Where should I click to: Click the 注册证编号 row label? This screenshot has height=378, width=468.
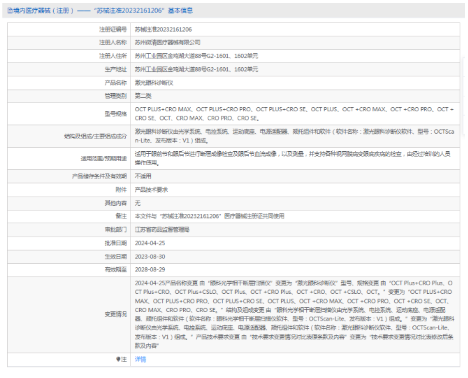[113, 29]
